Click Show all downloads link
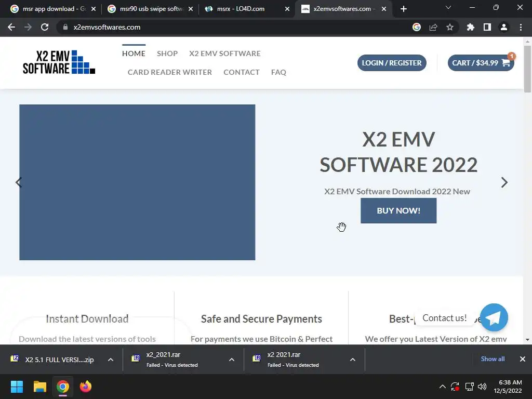Screen dimensions: 532x399 pyautogui.click(x=493, y=359)
